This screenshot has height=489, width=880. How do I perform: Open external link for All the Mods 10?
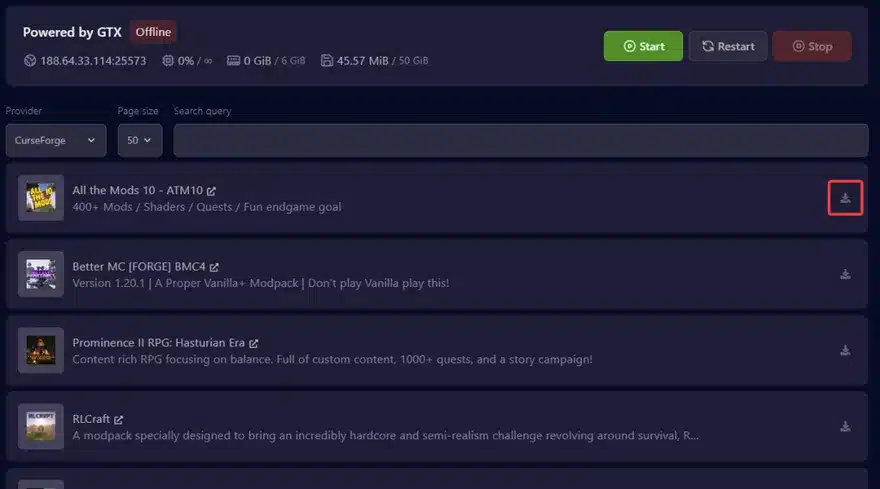(x=211, y=191)
